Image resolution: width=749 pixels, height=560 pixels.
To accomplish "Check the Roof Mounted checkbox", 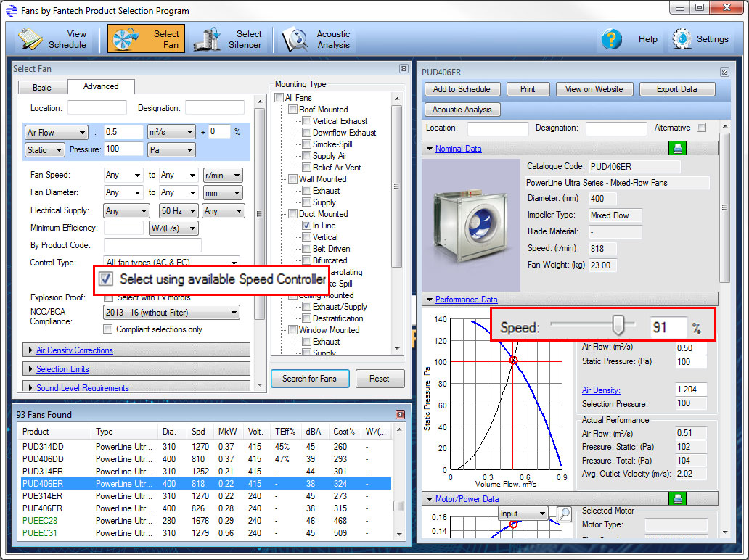I will click(x=292, y=110).
